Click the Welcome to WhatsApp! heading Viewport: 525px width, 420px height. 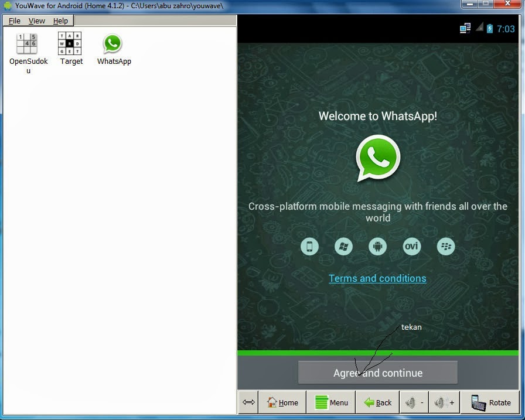378,116
